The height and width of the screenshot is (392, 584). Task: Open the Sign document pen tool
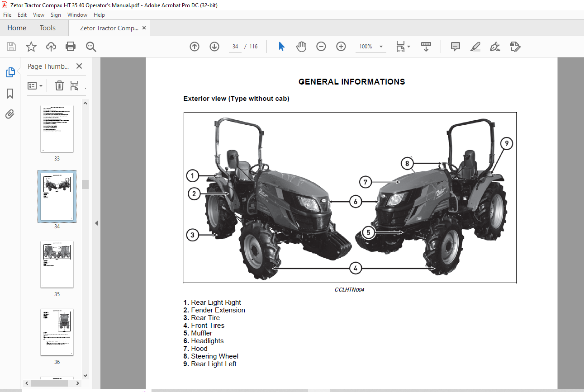[x=495, y=47]
